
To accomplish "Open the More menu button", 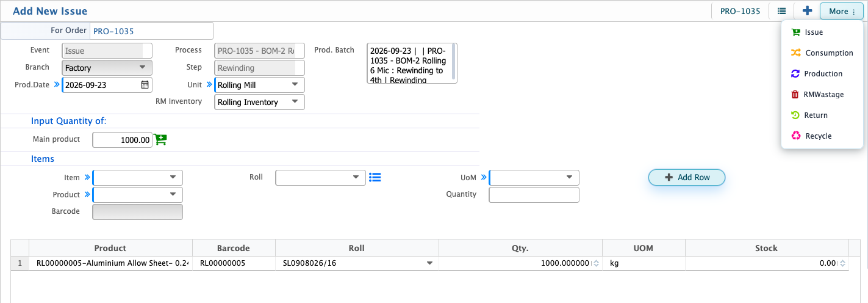I will point(841,11).
